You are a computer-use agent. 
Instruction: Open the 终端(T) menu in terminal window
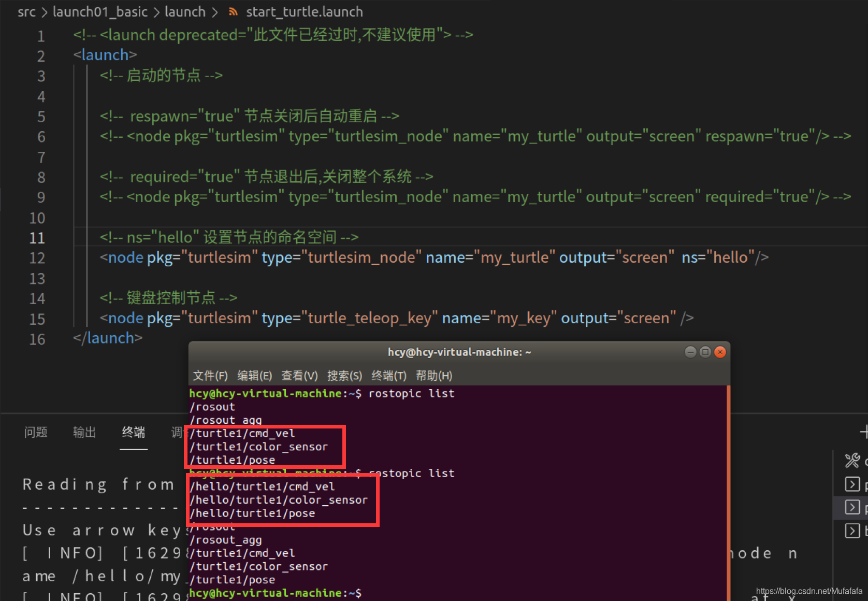click(x=389, y=376)
